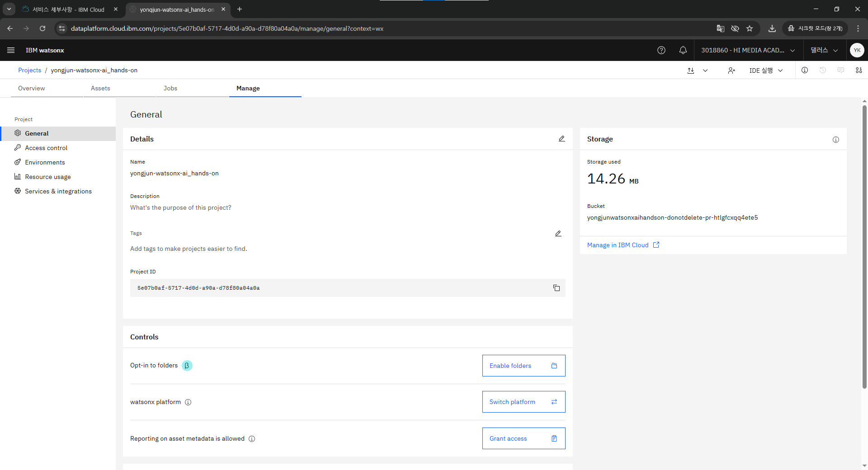The image size is (868, 470).
Task: Open the data panel icon beside comments
Action: [x=859, y=70]
